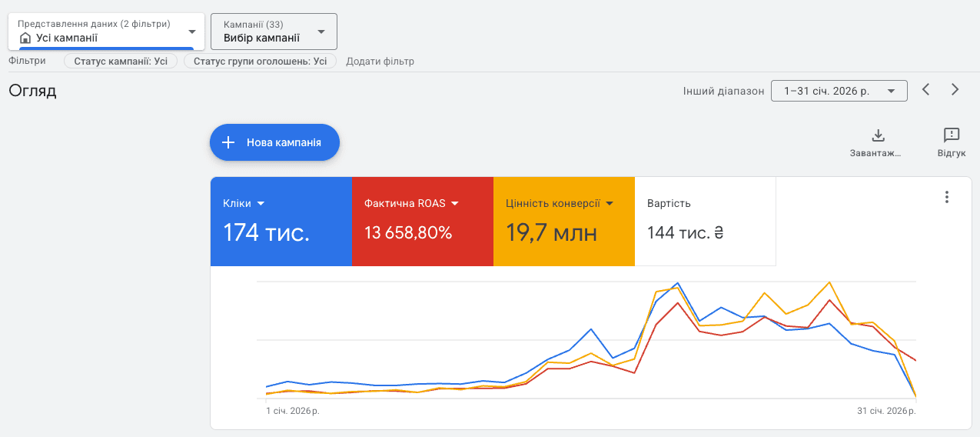Click the Нова кампанія button
The image size is (980, 437).
[x=274, y=142]
